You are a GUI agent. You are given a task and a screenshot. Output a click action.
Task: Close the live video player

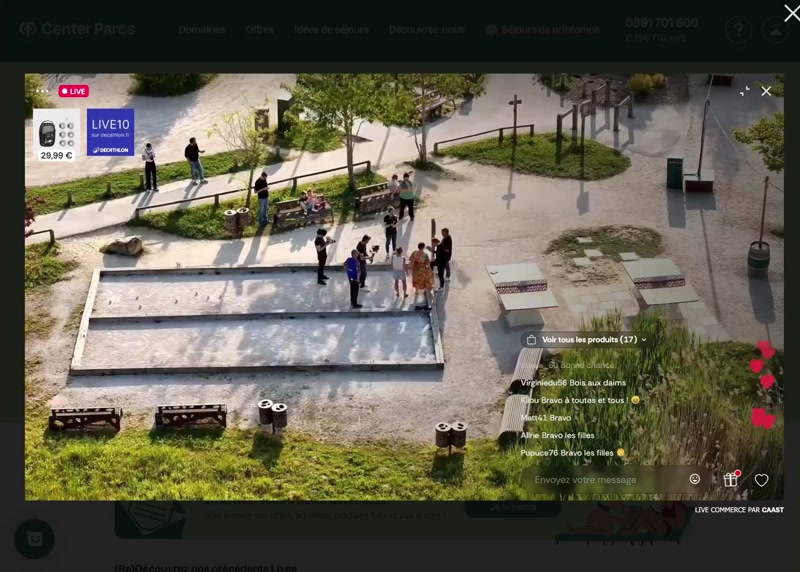point(766,91)
